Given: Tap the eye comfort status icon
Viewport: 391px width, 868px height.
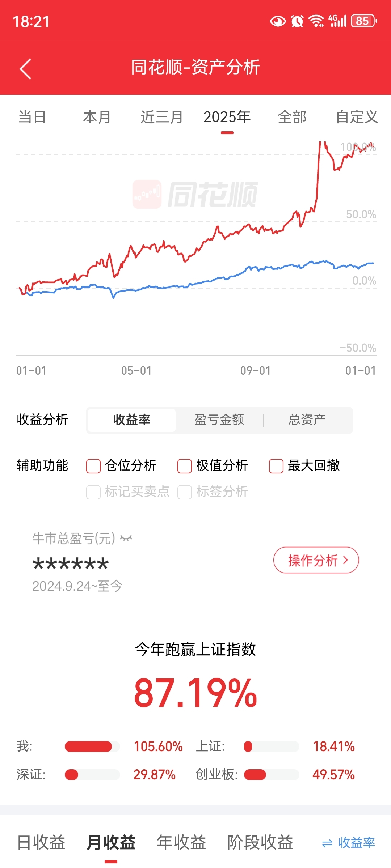Looking at the screenshot, I should pyautogui.click(x=278, y=21).
